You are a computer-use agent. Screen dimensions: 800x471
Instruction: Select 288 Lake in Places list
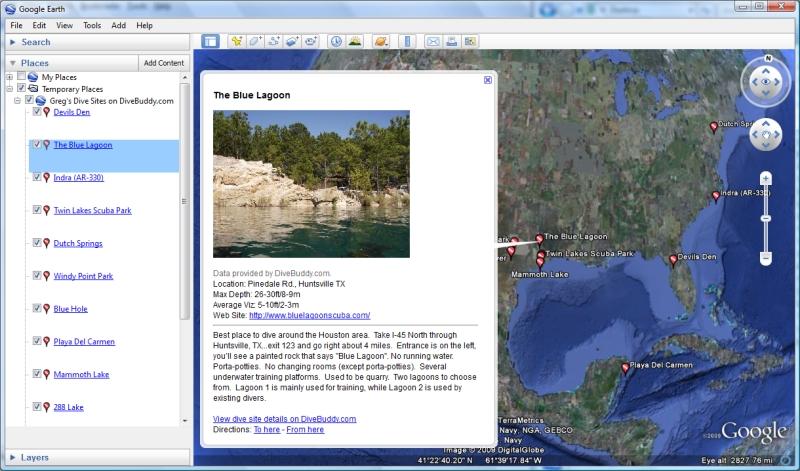coord(68,407)
